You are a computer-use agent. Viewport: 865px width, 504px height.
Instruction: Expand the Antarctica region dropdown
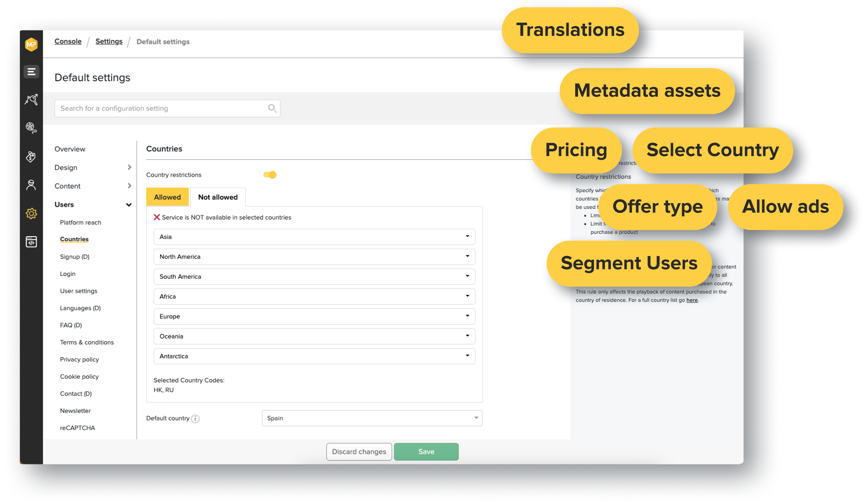pyautogui.click(x=468, y=356)
